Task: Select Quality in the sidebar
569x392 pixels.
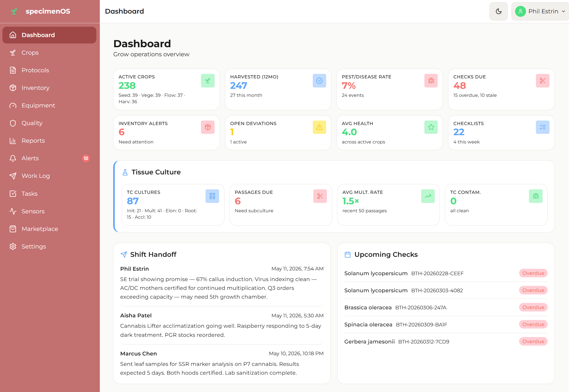Action: (49, 123)
